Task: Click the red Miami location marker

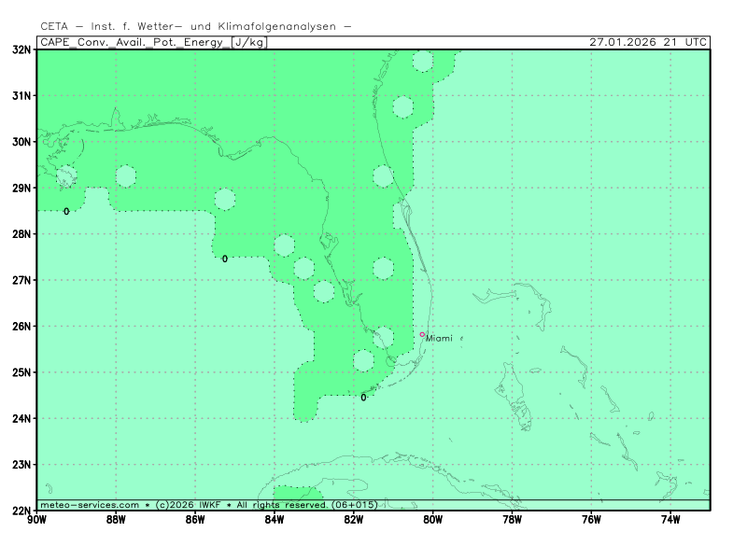Action: 422,334
